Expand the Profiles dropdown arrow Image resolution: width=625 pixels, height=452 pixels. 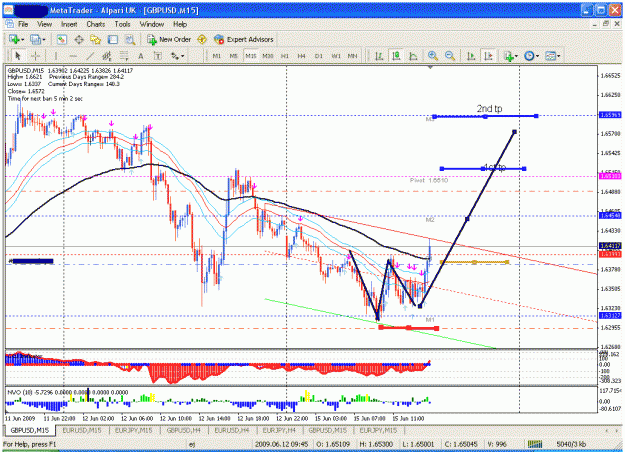pyautogui.click(x=44, y=39)
